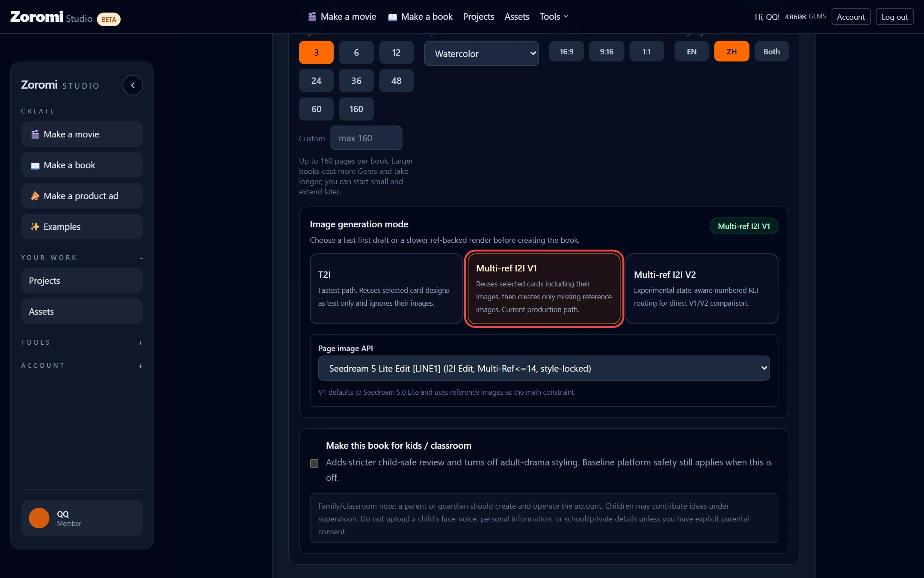Click the sparkle icon next to Examples
Viewport: 924px width, 578px height.
tap(35, 227)
